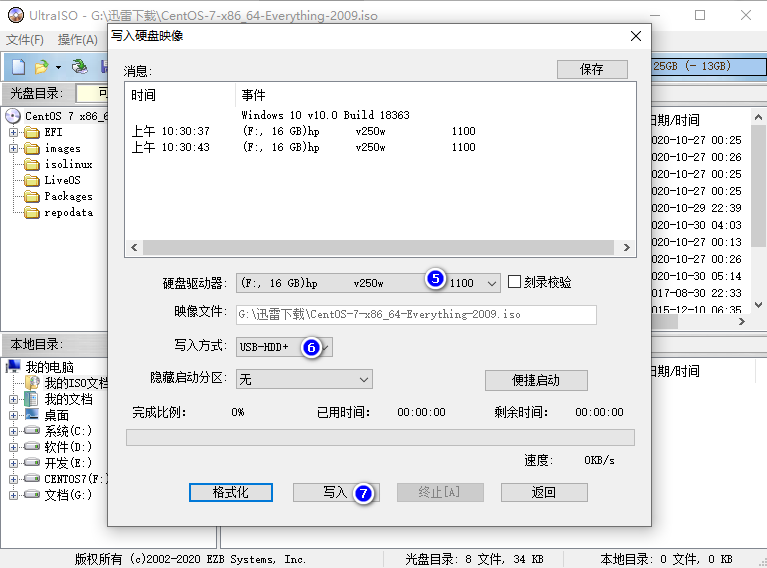Enable the 刻录校验 checkbox
This screenshot has height=568, width=767.
click(515, 283)
